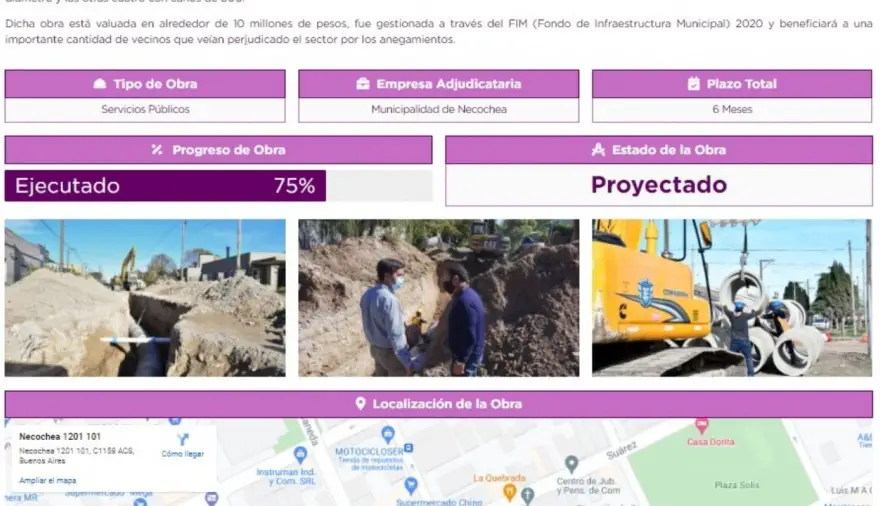Click the Tipo de Obra header
Viewport: 880px width, 506px height.
(x=145, y=84)
